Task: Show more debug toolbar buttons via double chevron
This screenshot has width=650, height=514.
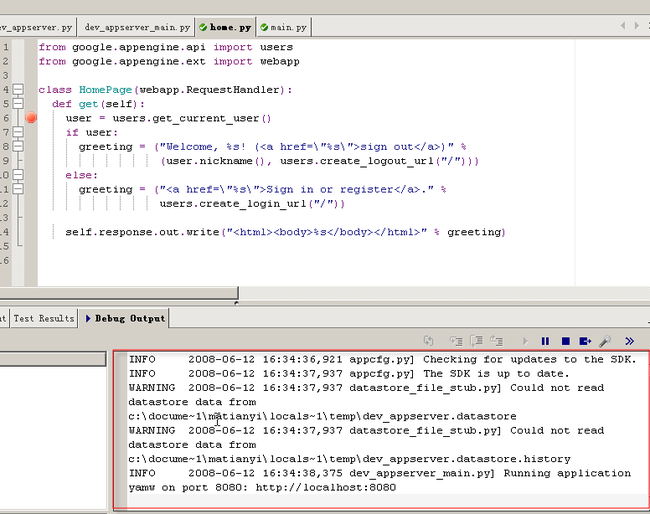Action: pos(629,341)
